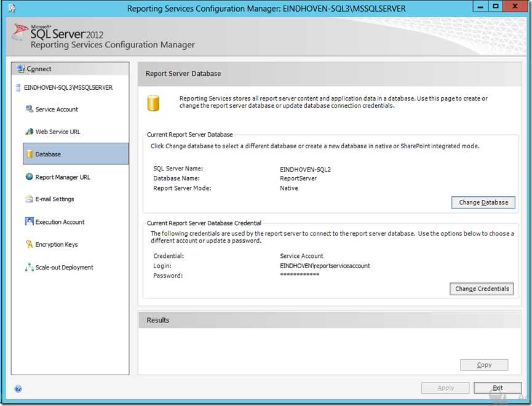Click the Current Report Server Database group title
The image size is (532, 406).
pos(190,135)
